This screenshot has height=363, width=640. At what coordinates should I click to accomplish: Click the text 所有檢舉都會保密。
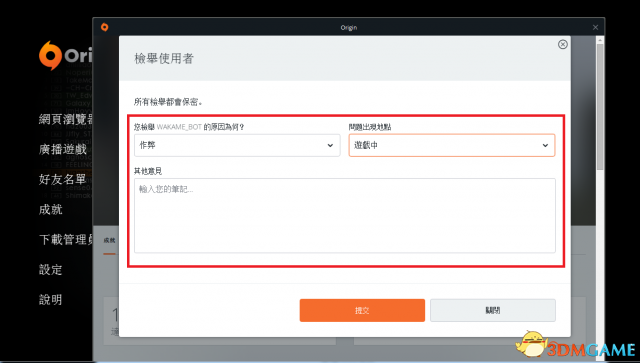tap(168, 102)
